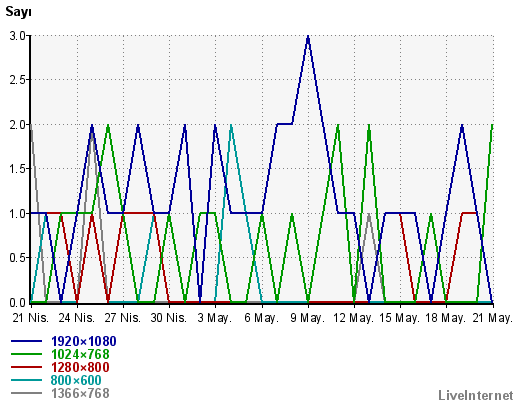This screenshot has width=520, height=405.
Task: Click the 21 May. axis date label
Action: coord(492,318)
